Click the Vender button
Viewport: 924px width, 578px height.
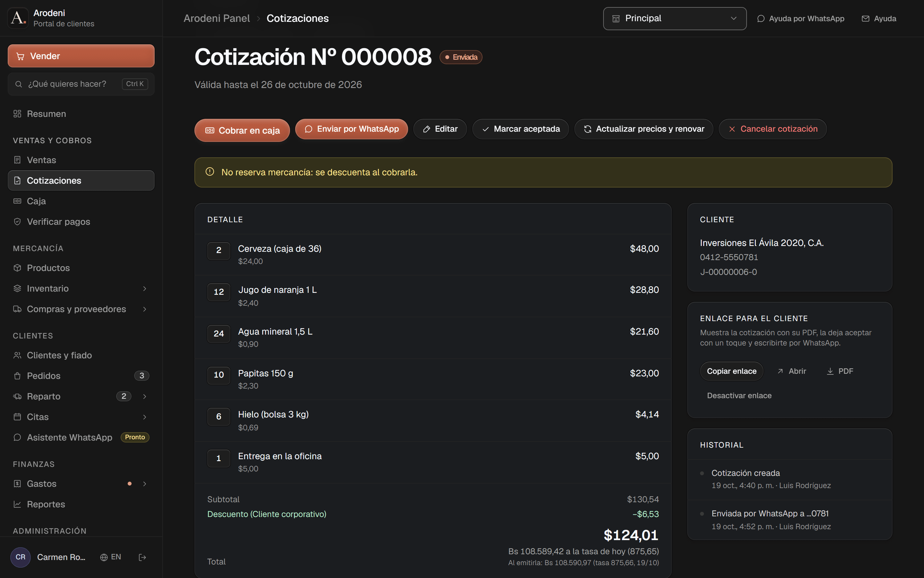(81, 56)
